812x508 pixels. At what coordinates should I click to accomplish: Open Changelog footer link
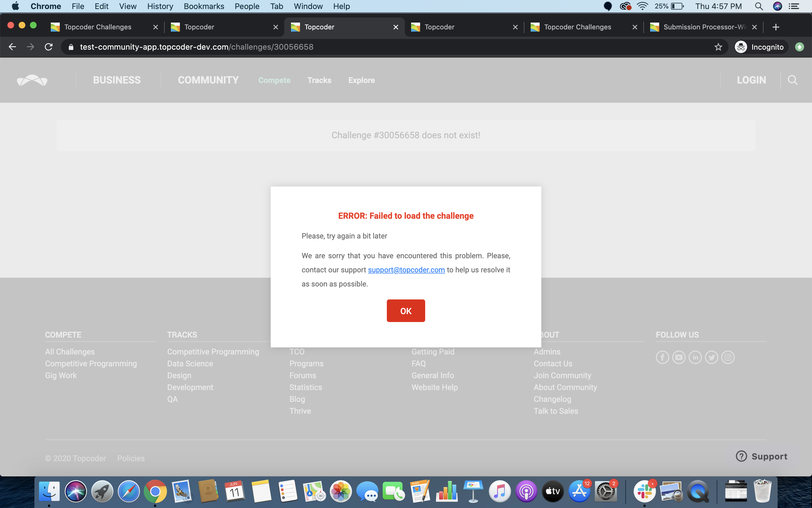(x=552, y=399)
